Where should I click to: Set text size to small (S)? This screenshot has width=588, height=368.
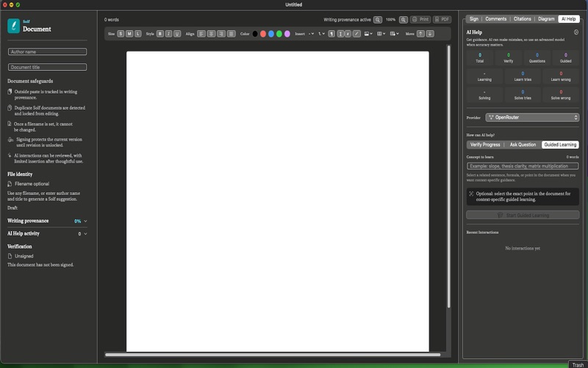pos(121,34)
